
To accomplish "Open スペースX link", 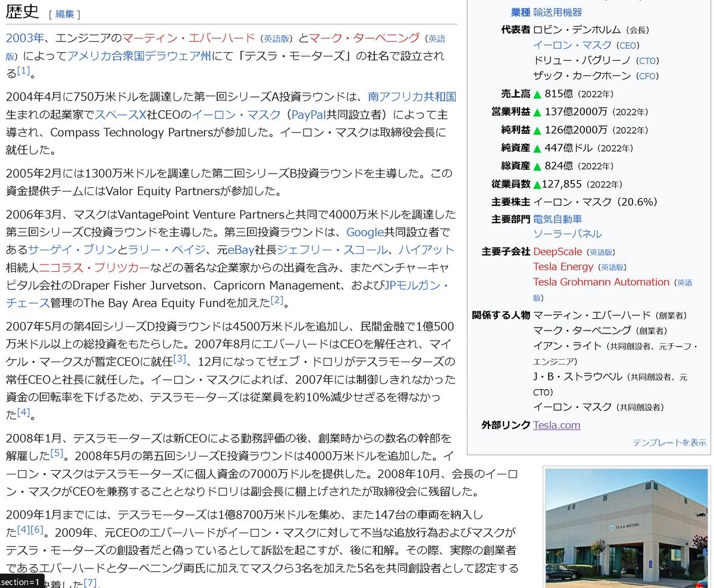I will tap(120, 114).
